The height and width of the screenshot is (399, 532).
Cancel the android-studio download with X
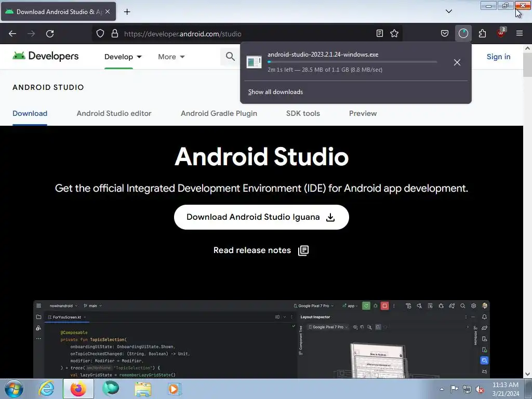point(457,62)
